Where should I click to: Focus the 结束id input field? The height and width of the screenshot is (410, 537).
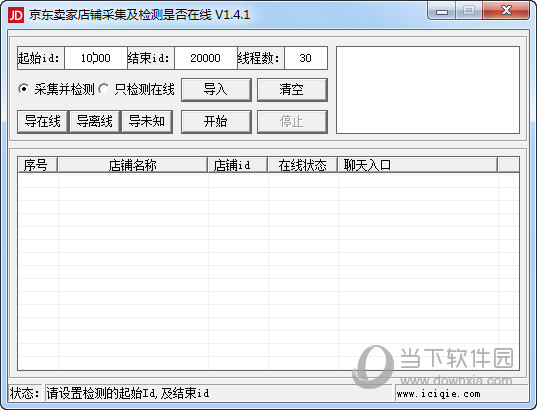[205, 58]
